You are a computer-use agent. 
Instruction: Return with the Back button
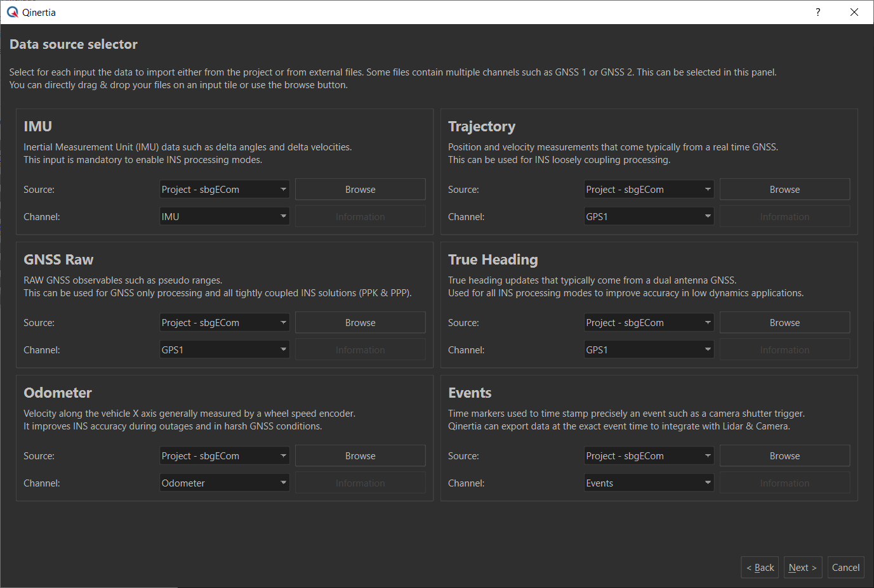760,568
